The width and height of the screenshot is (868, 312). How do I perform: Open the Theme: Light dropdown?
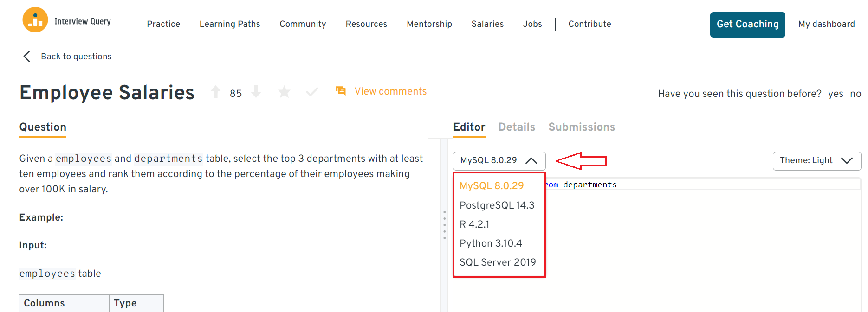(816, 160)
